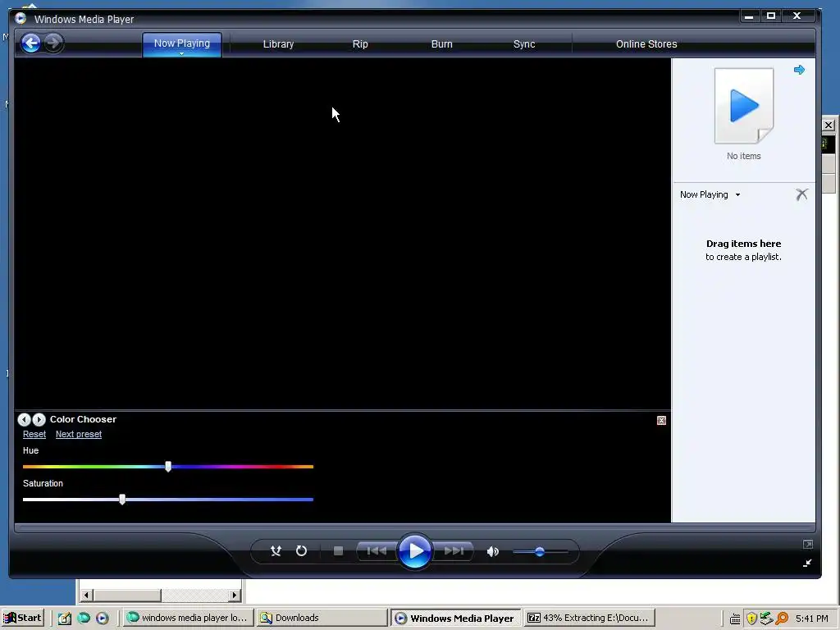Switch to windows media player lo... taskbar window
Viewport: 840px width, 630px height.
(x=188, y=618)
